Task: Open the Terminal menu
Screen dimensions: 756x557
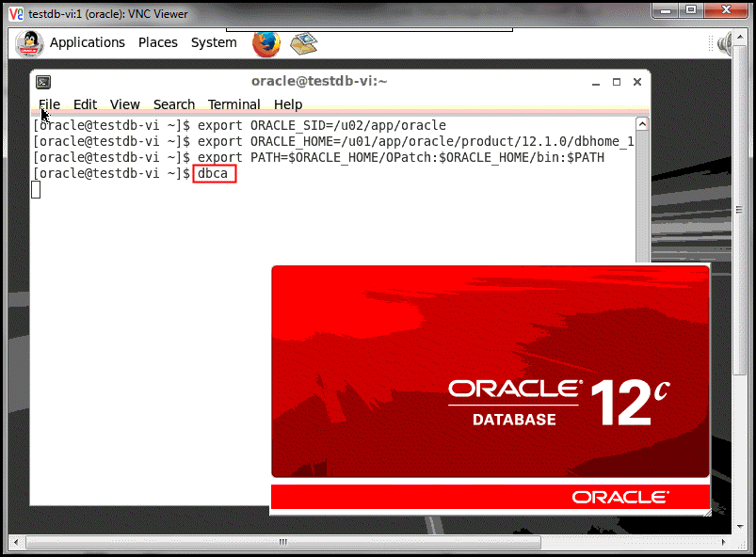Action: 233,104
